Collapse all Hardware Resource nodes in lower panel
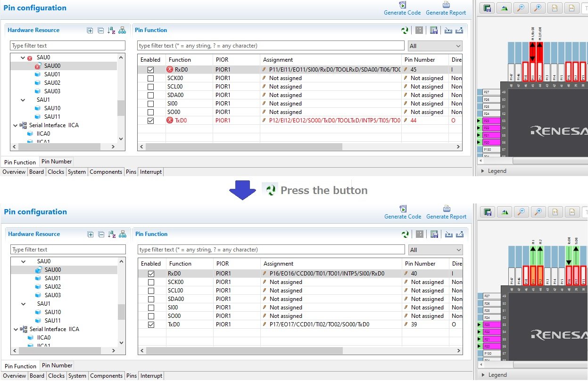Screen dimensions: 588x381 (x=101, y=234)
